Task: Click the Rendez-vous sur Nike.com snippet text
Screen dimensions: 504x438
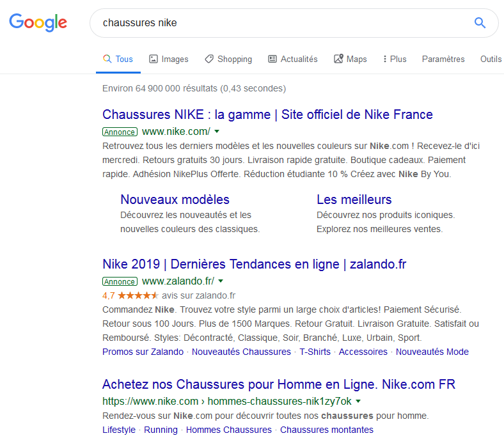Action: [265, 416]
